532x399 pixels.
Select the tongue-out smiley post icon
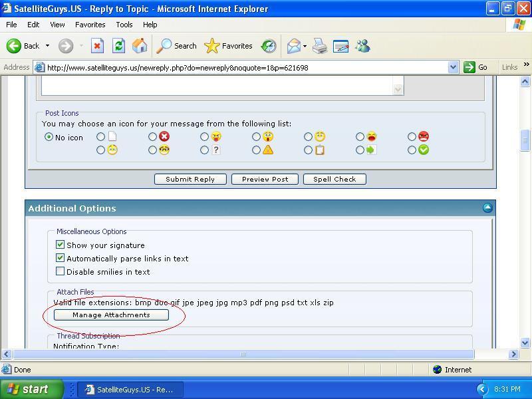coord(204,137)
